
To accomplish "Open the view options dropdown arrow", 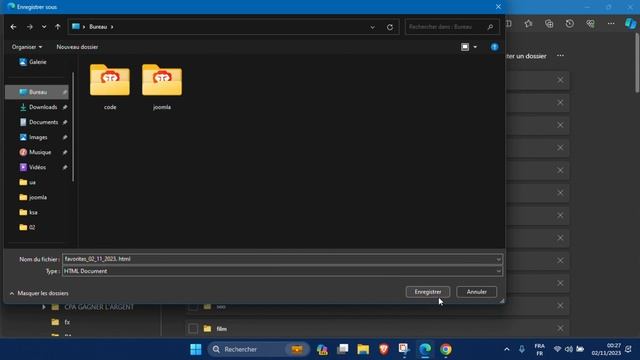I will tap(475, 47).
